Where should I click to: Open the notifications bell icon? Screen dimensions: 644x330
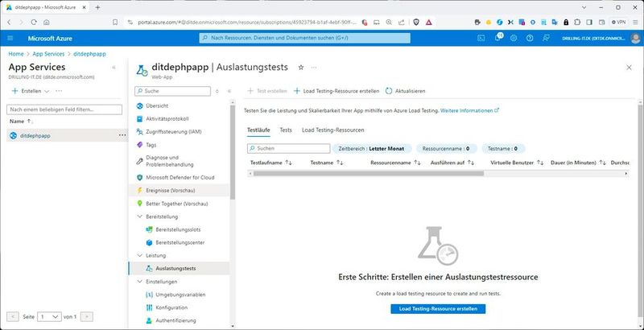tap(497, 38)
